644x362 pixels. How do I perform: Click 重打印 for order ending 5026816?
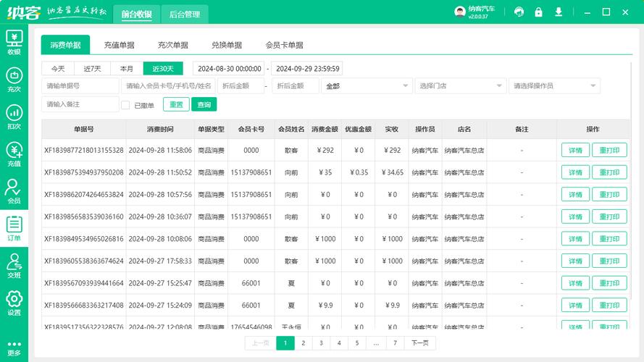(609, 239)
